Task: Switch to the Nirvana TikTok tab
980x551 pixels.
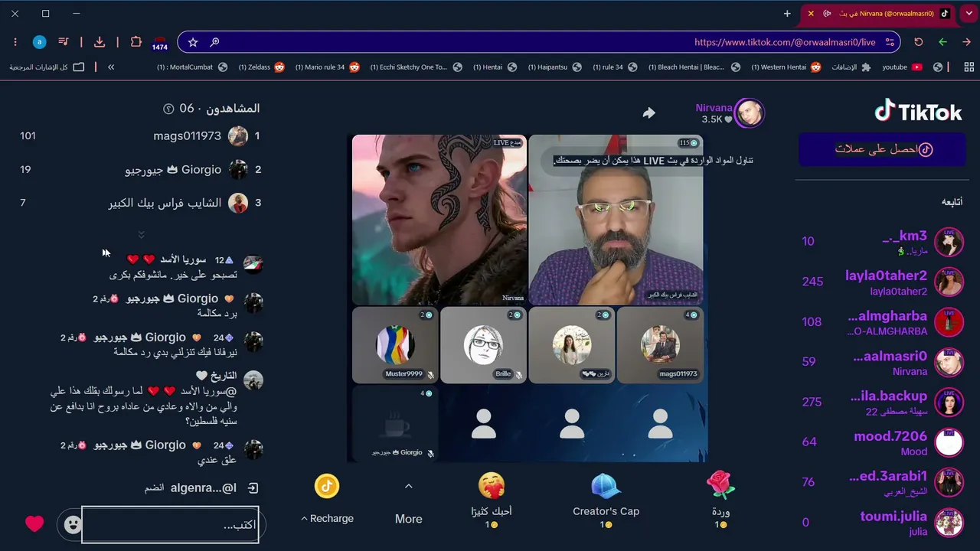Action: click(x=879, y=14)
